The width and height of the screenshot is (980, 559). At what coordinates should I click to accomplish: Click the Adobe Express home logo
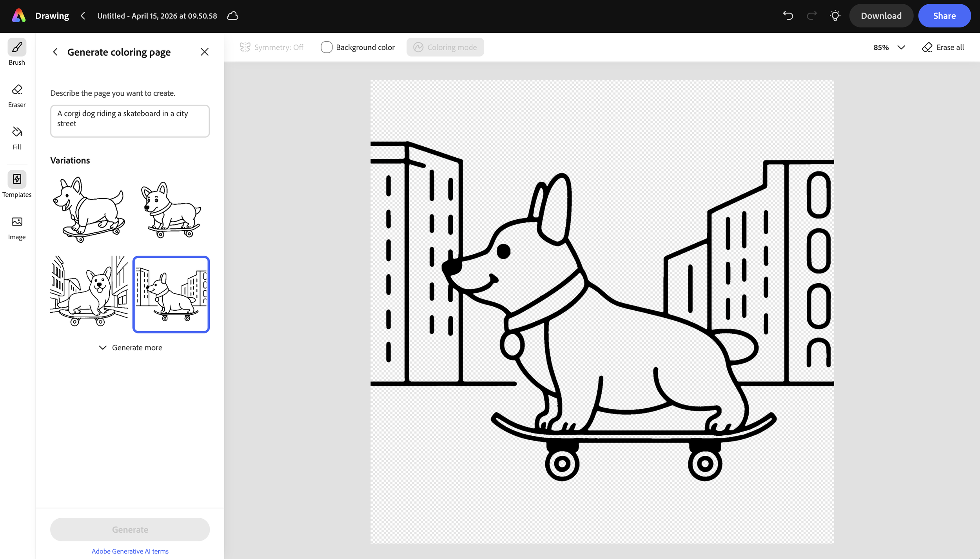[x=19, y=16]
